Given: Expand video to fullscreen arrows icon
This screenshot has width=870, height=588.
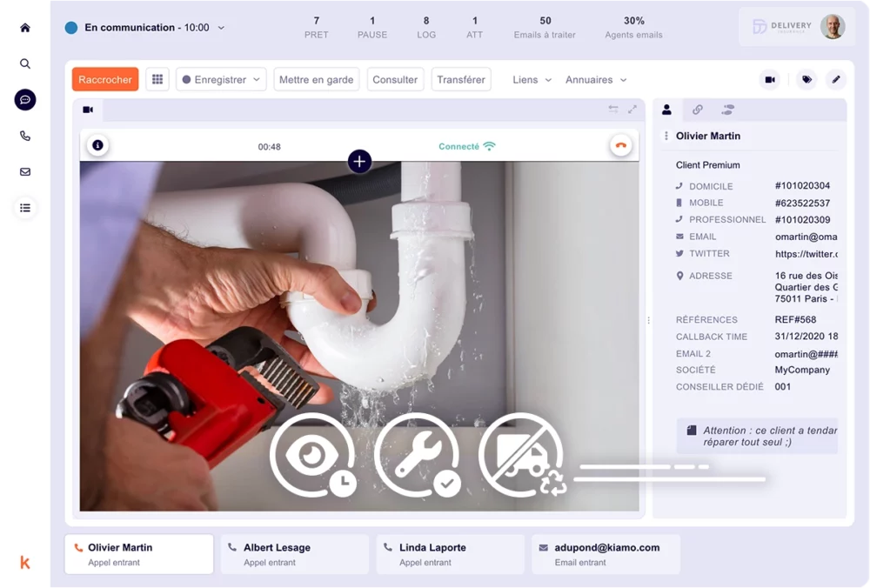Looking at the screenshot, I should 632,110.
